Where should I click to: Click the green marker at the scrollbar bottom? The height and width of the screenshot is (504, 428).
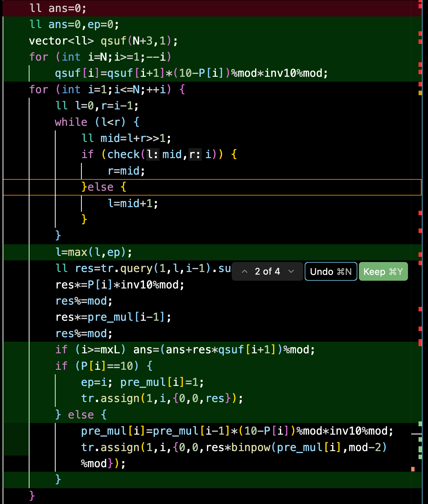click(420, 457)
